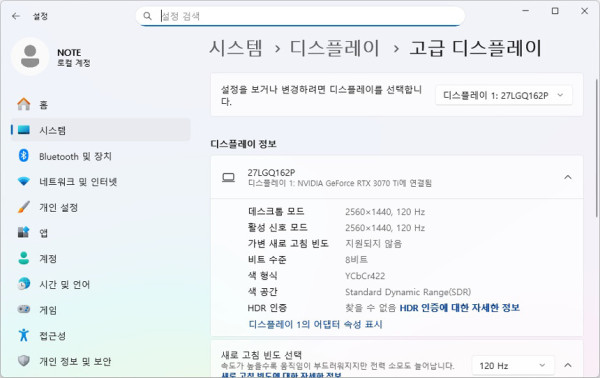Click the 접근성 accessibility figure icon

(x=24, y=335)
